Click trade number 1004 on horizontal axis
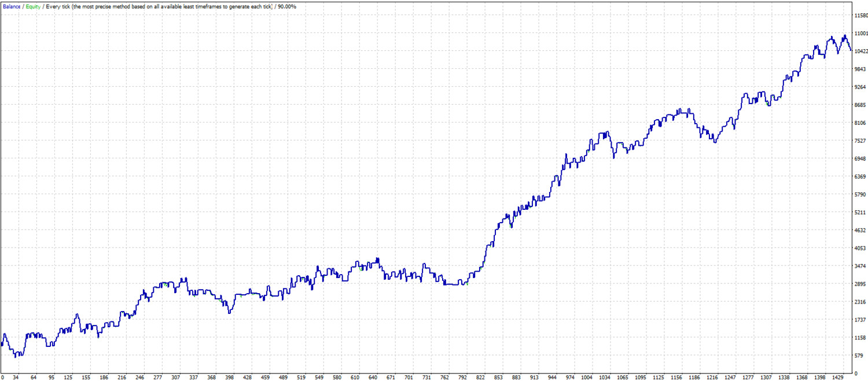868x381 pixels. pyautogui.click(x=586, y=377)
